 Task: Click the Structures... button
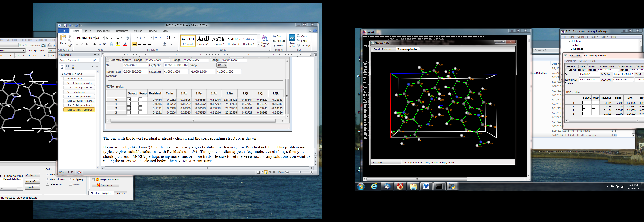point(106,185)
